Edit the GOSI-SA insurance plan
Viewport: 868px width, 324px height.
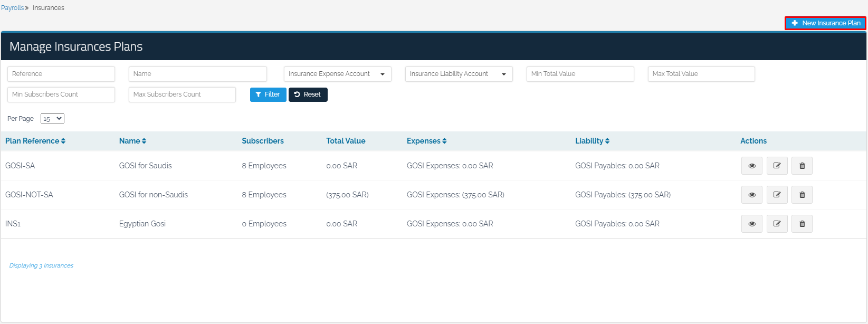[x=777, y=166]
